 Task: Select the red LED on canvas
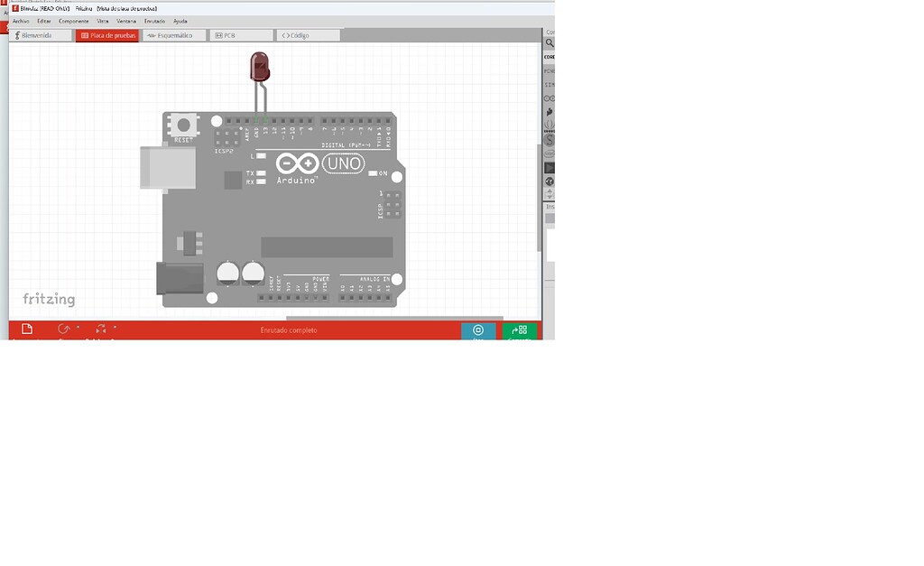point(260,67)
